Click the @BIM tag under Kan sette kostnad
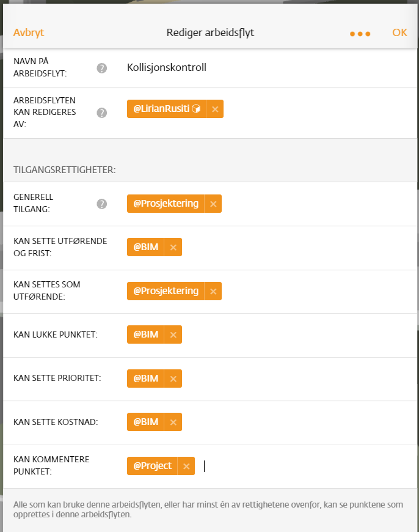Viewport: 419px width, 532px height. click(x=145, y=422)
